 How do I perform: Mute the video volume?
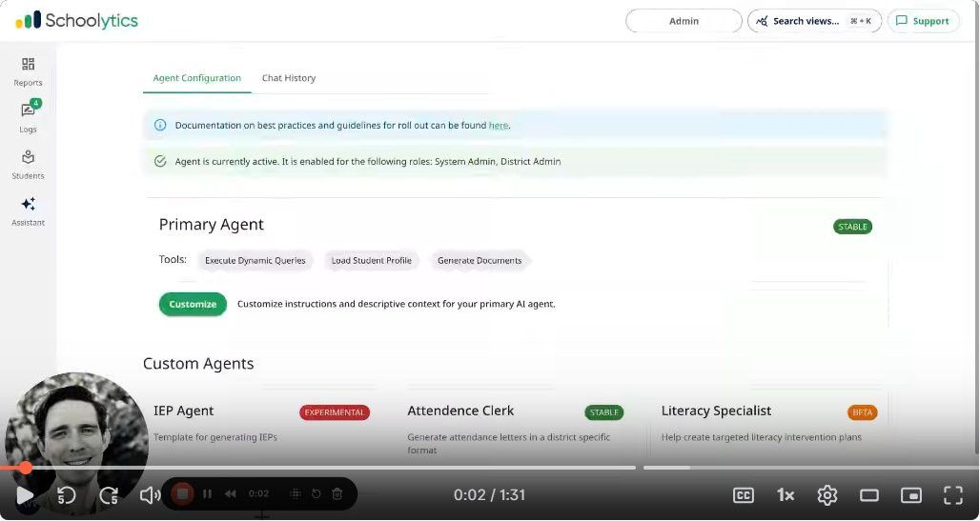[150, 495]
